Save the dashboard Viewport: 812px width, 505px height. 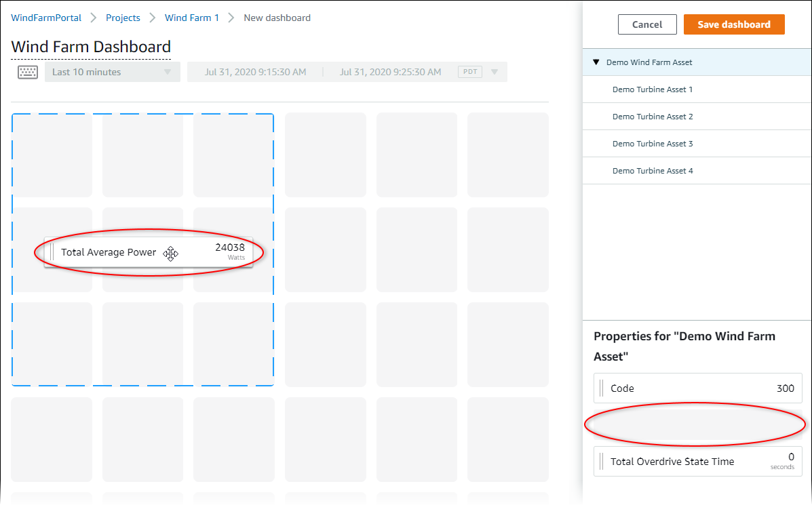tap(734, 24)
